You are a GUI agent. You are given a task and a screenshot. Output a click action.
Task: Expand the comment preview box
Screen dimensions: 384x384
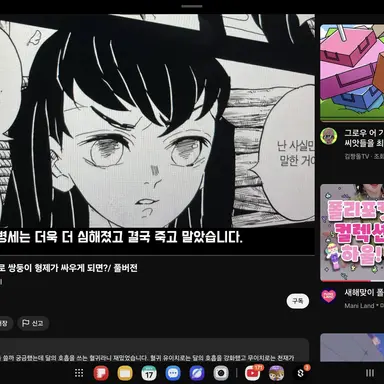click(x=154, y=350)
